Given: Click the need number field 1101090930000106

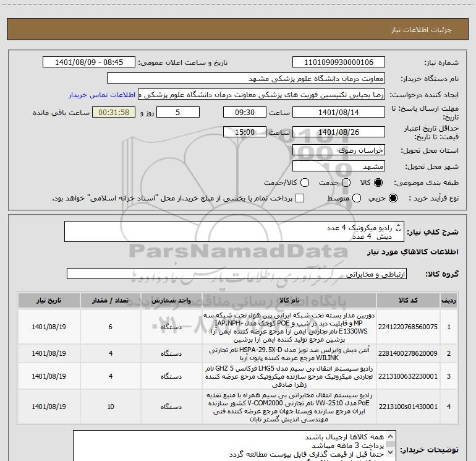Looking at the screenshot, I should coord(339,62).
